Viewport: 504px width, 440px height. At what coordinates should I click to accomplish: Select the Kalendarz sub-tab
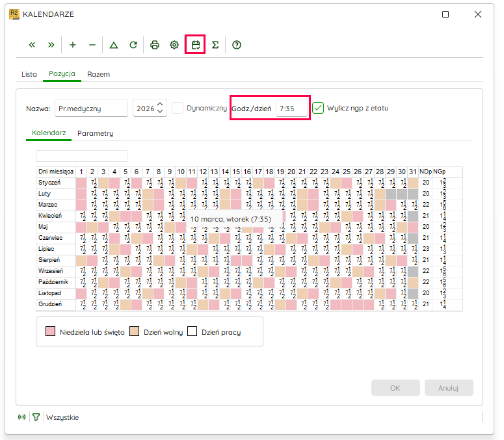tap(49, 133)
